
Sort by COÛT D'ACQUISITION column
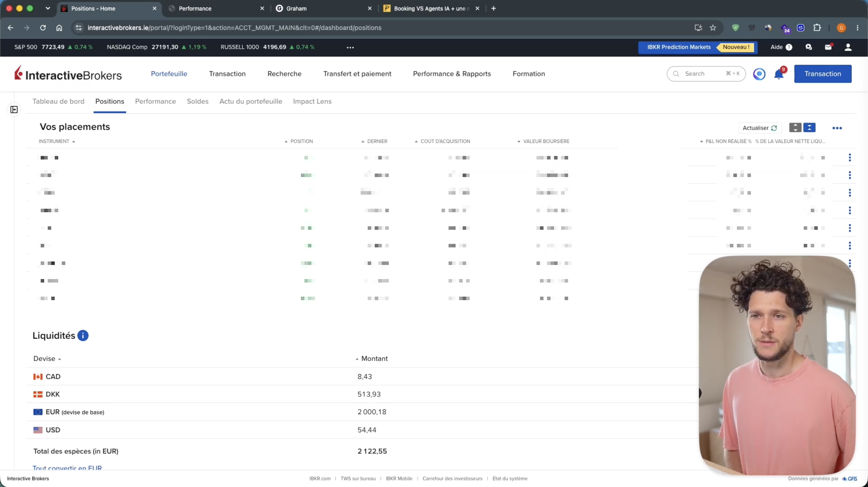coord(443,141)
